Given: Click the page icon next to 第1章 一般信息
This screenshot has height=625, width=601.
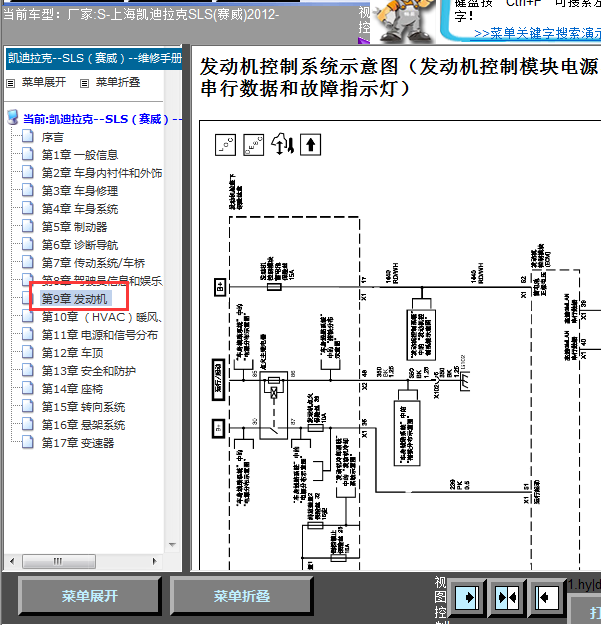Looking at the screenshot, I should [x=27, y=154].
